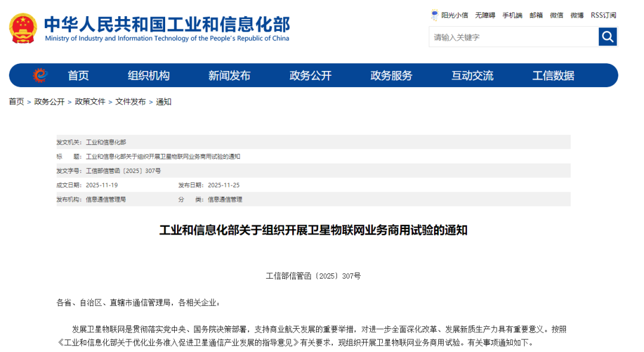Click the 无障碍 accessibility link
This screenshot has height=352, width=644.
tap(485, 16)
